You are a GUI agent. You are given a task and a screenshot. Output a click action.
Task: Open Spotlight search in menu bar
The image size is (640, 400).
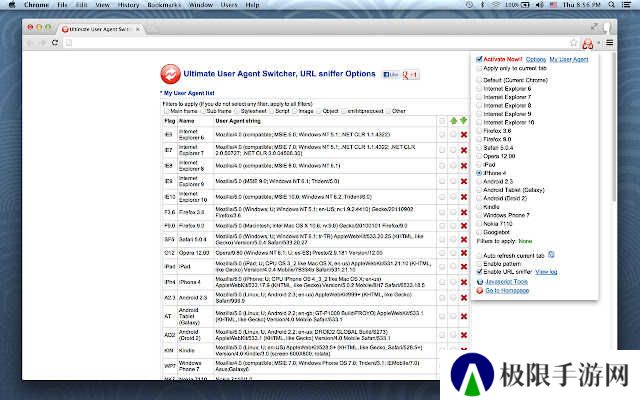611,5
